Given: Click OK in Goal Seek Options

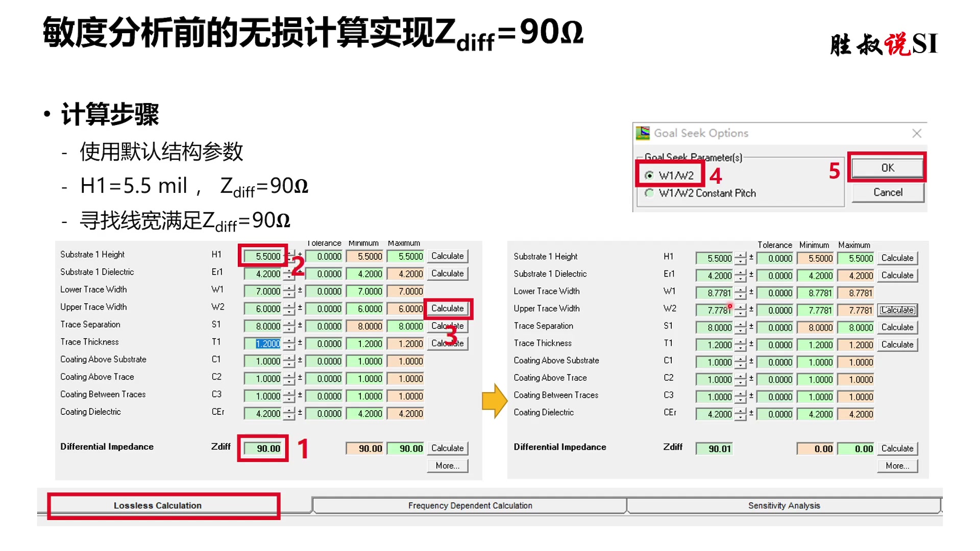Looking at the screenshot, I should (887, 167).
